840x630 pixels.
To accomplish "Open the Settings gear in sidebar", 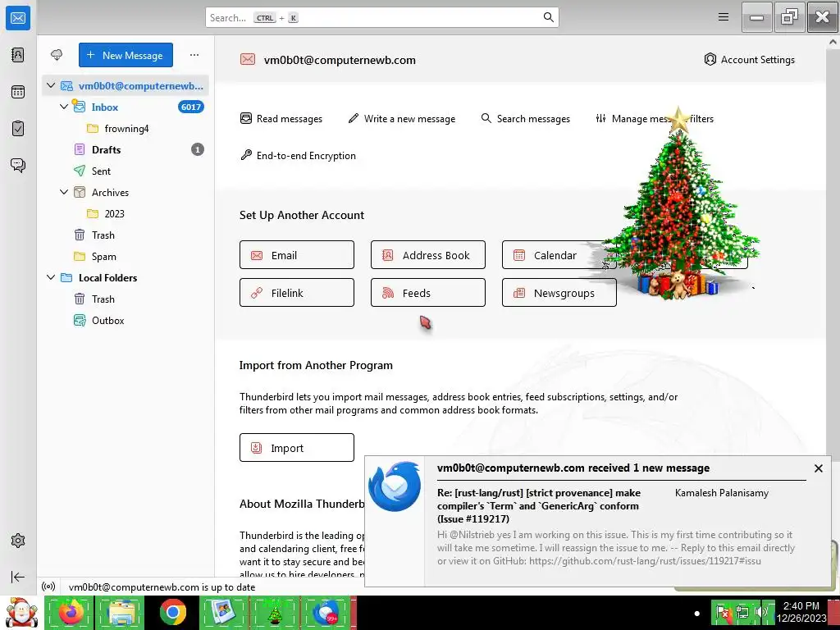I will (18, 541).
